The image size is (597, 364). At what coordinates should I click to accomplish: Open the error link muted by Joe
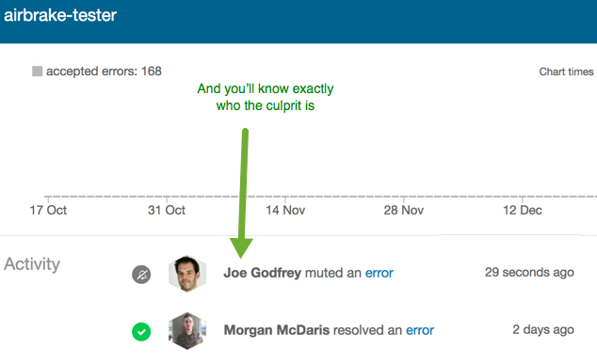coord(379,273)
